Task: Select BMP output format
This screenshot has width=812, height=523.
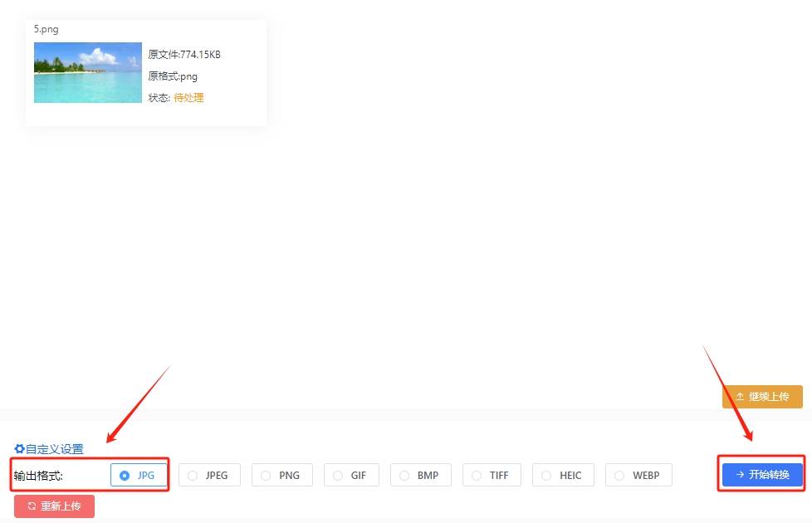Action: 420,475
